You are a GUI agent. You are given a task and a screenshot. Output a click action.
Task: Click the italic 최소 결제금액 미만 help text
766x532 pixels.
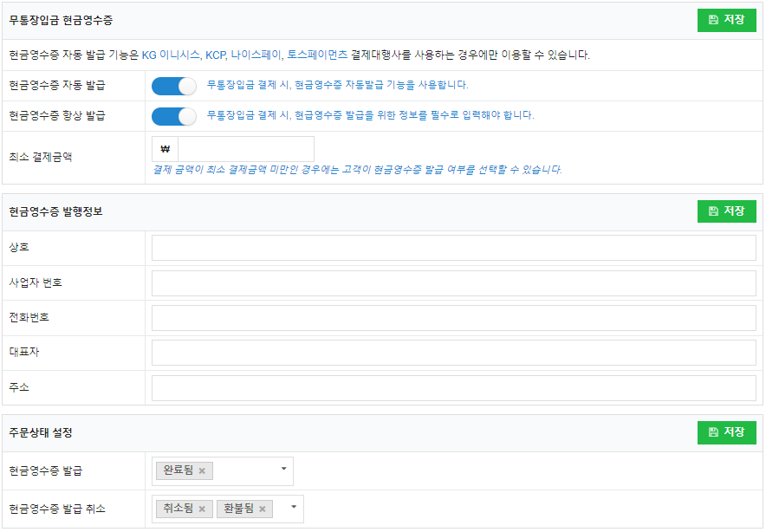pos(357,170)
